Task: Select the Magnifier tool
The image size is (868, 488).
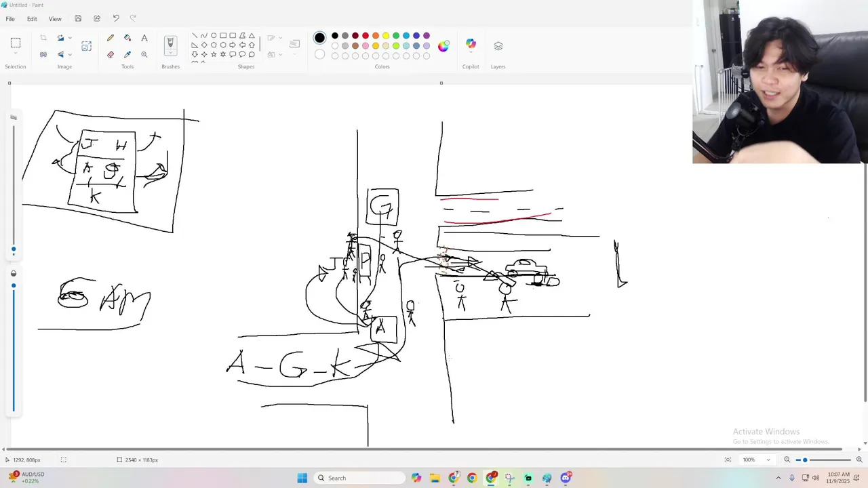Action: (x=144, y=54)
